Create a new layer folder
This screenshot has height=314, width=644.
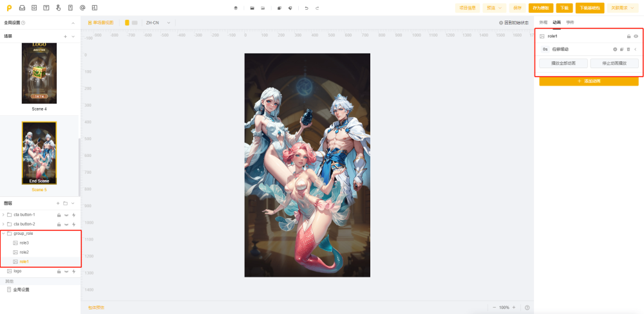[65, 203]
